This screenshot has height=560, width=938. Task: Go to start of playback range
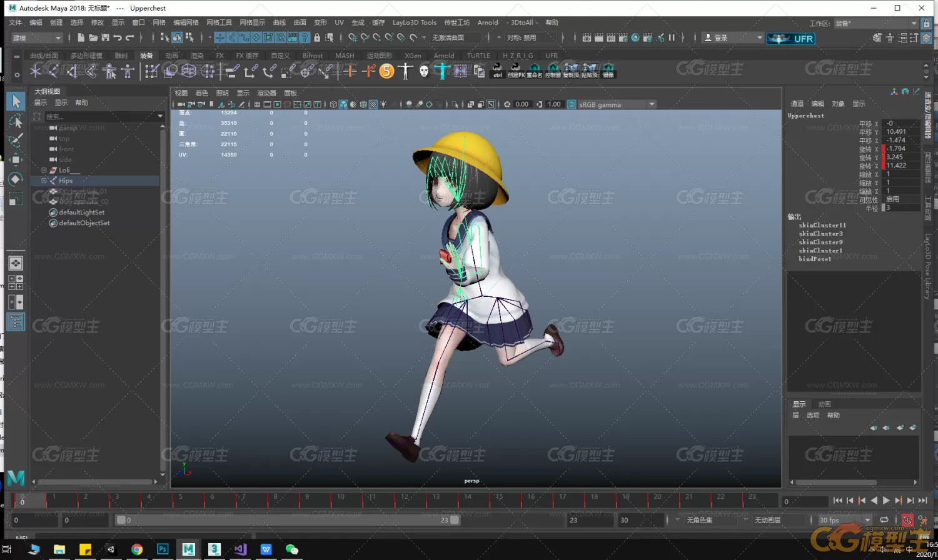pos(837,501)
